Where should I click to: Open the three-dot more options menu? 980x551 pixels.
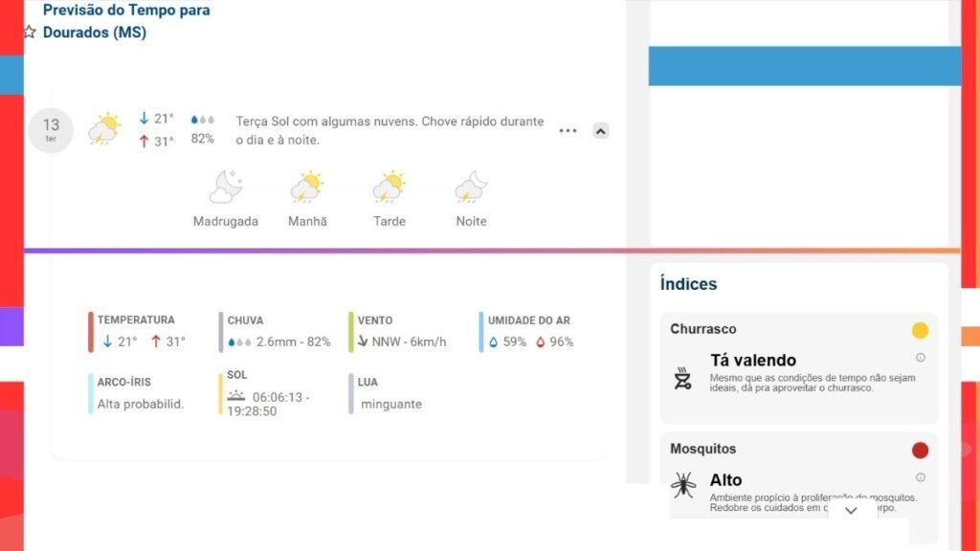pyautogui.click(x=568, y=131)
